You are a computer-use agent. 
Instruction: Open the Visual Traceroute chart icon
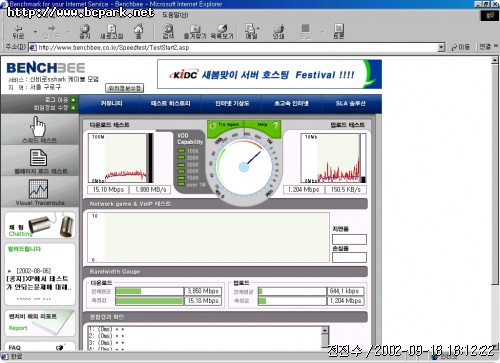click(40, 192)
